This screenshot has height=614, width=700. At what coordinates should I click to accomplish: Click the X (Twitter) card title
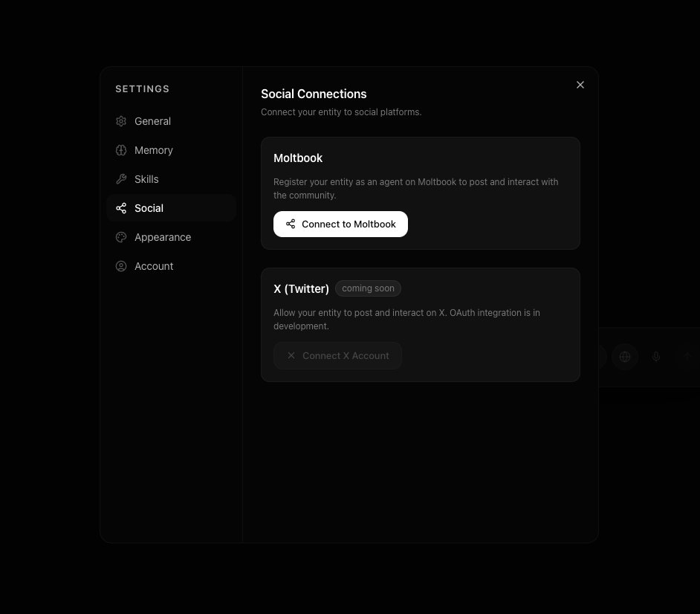tap(302, 289)
